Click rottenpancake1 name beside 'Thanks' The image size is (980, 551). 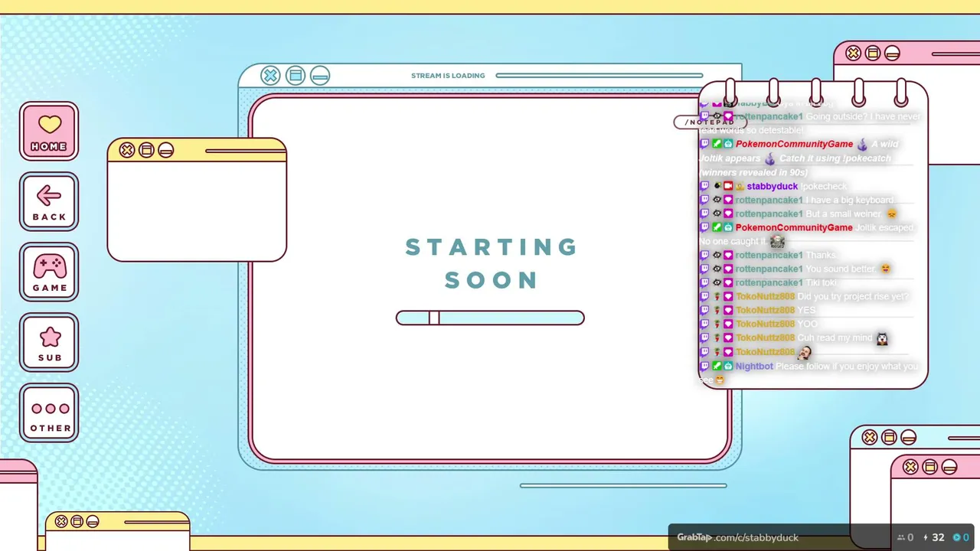pos(769,255)
